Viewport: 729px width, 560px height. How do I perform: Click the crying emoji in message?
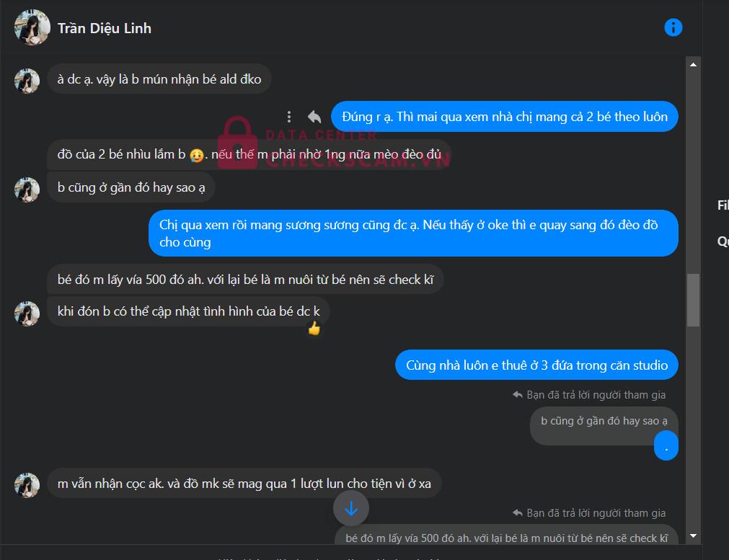(x=197, y=155)
